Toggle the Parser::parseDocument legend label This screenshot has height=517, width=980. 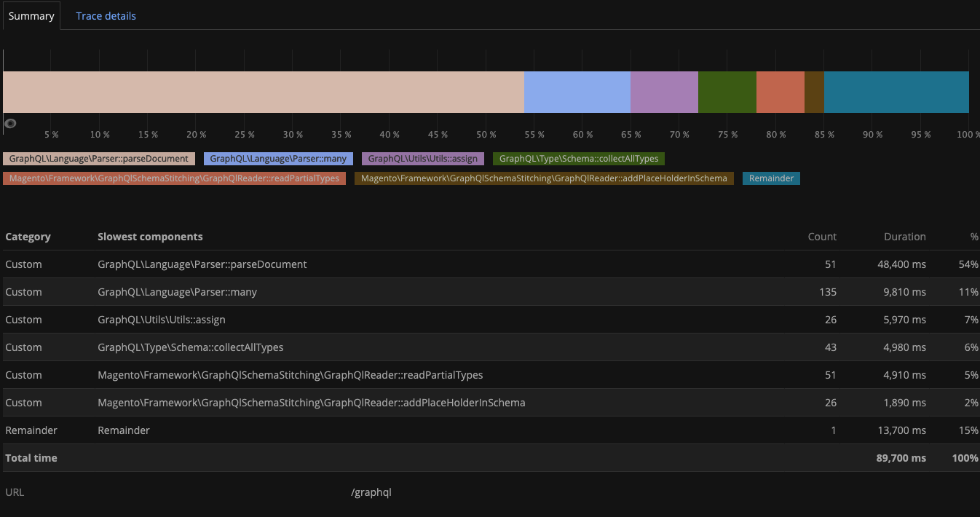click(x=99, y=159)
